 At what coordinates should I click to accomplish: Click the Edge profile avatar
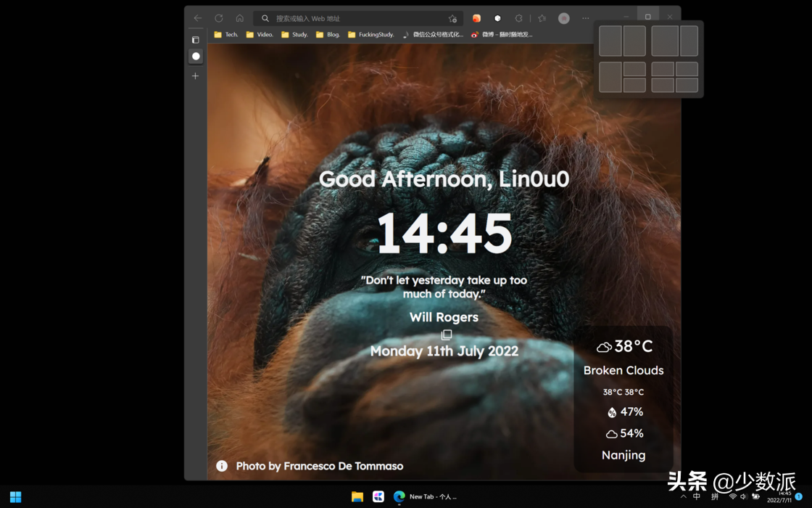(x=563, y=17)
